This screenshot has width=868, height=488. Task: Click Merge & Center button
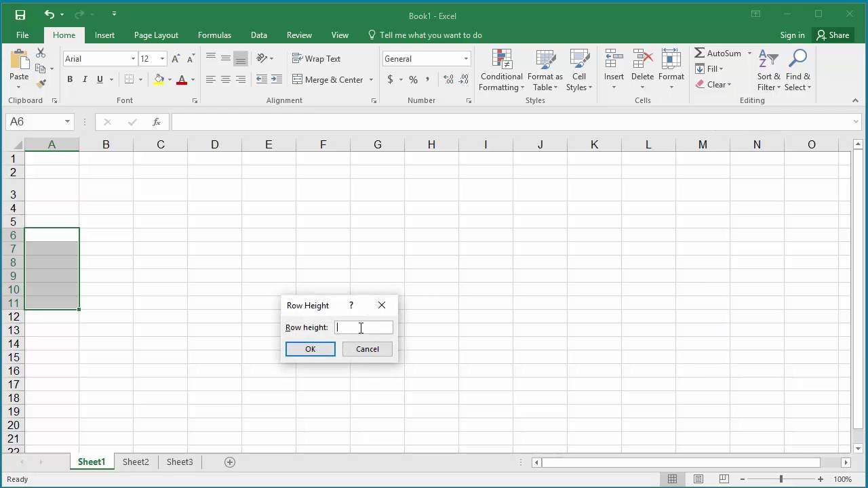point(328,79)
